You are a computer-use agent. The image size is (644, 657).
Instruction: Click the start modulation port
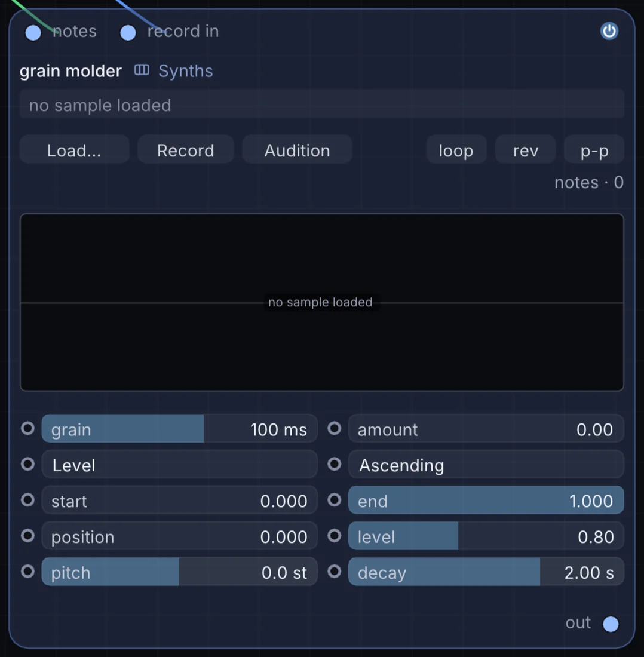[x=28, y=499]
